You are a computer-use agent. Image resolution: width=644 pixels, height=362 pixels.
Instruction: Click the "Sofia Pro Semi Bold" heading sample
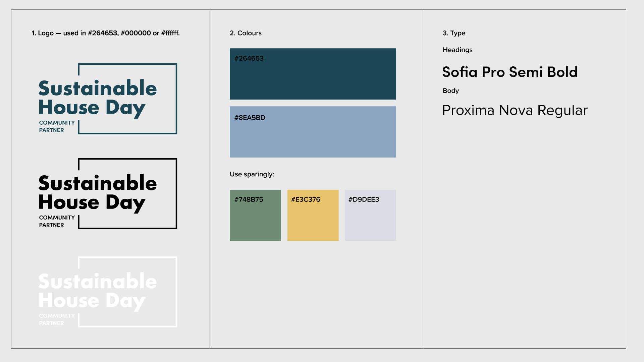(509, 72)
